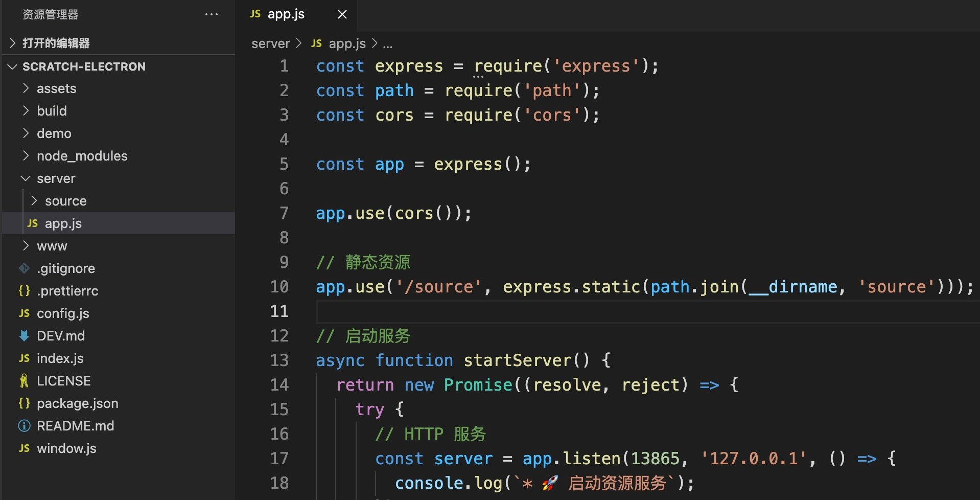Place cursor on empty line 11
This screenshot has height=500, width=980.
[648, 311]
